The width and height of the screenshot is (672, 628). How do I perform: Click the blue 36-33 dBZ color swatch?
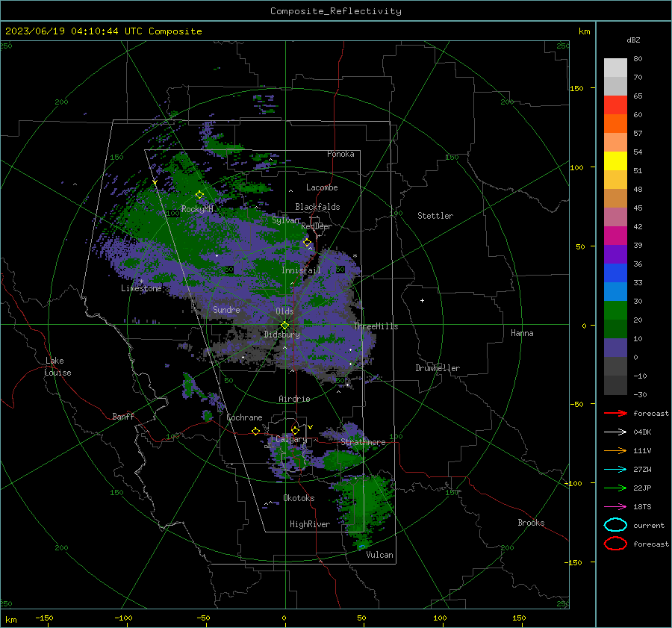615,273
